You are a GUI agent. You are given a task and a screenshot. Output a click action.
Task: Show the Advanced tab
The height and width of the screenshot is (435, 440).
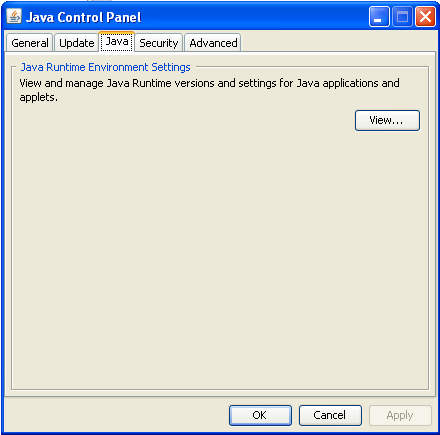(x=213, y=43)
